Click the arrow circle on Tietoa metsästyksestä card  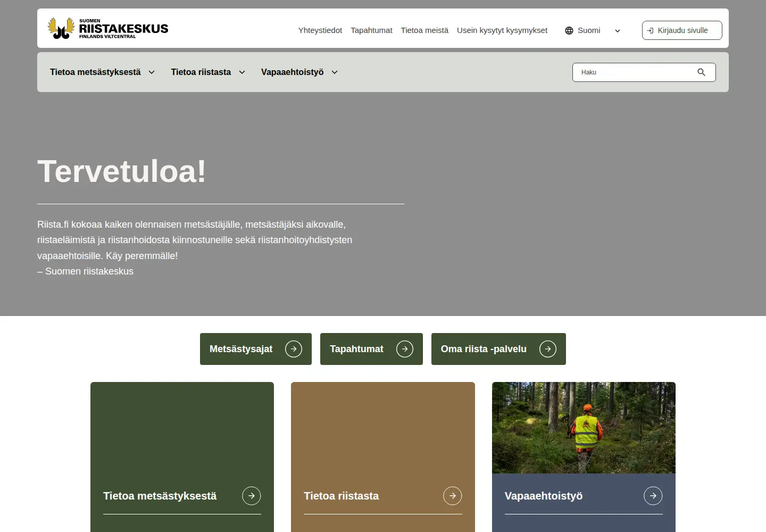pos(252,496)
